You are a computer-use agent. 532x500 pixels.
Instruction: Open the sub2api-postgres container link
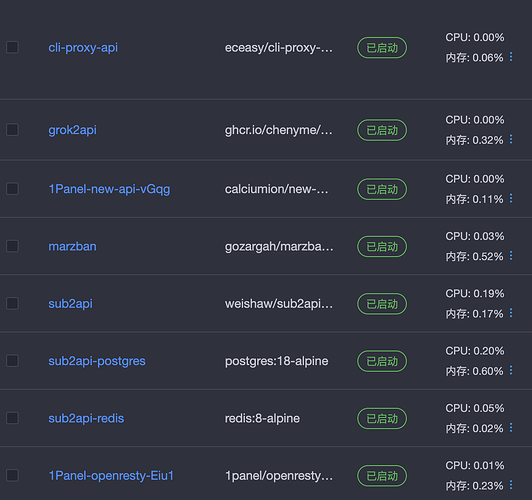pyautogui.click(x=97, y=361)
